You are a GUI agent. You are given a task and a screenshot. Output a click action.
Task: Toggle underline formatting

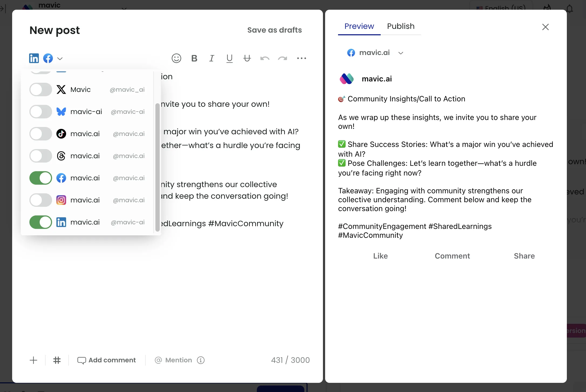[x=230, y=59]
